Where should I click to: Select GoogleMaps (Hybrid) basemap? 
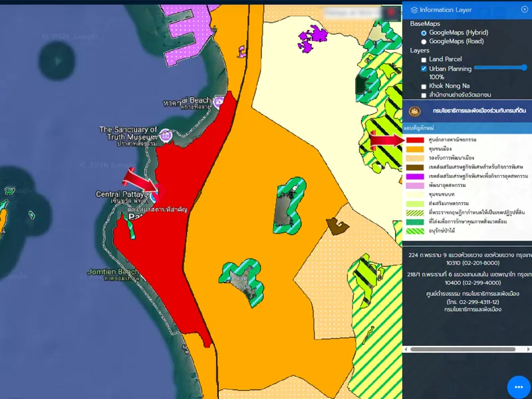coord(424,33)
